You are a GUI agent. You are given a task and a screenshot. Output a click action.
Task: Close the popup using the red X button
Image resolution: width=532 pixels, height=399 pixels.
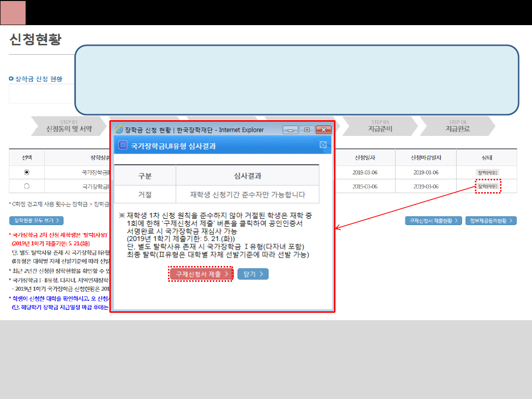323,130
